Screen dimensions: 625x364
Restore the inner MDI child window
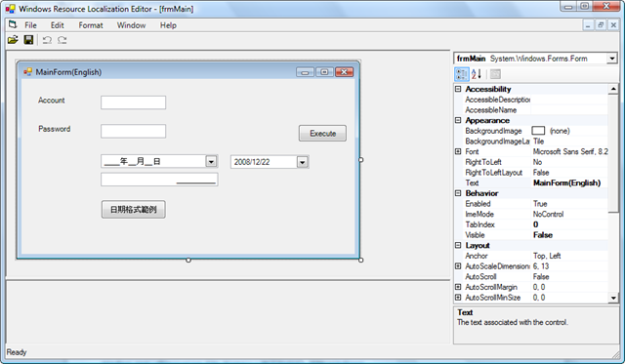click(601, 25)
